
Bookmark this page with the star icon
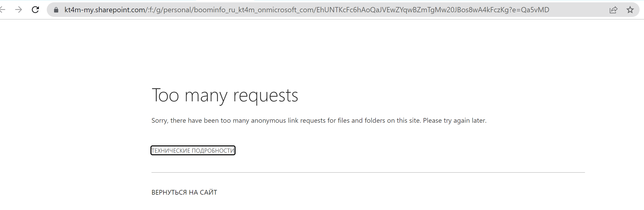[x=630, y=10]
